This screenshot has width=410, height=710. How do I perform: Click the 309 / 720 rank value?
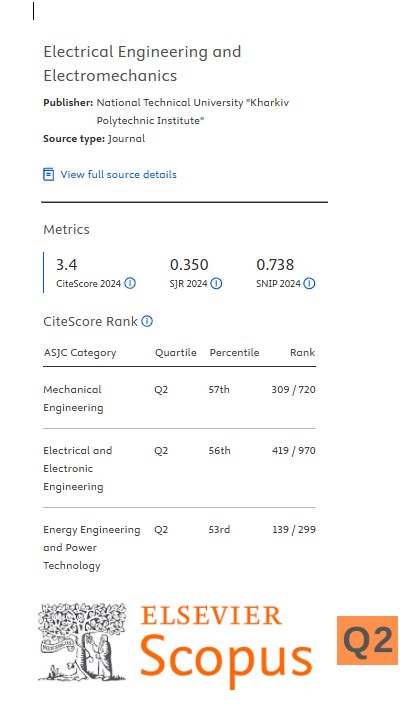[294, 389]
